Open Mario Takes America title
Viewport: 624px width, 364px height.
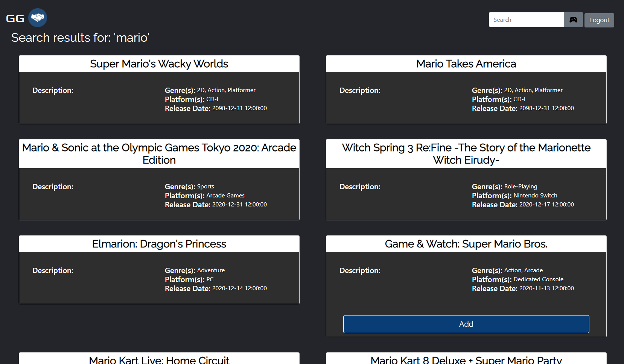click(x=466, y=64)
